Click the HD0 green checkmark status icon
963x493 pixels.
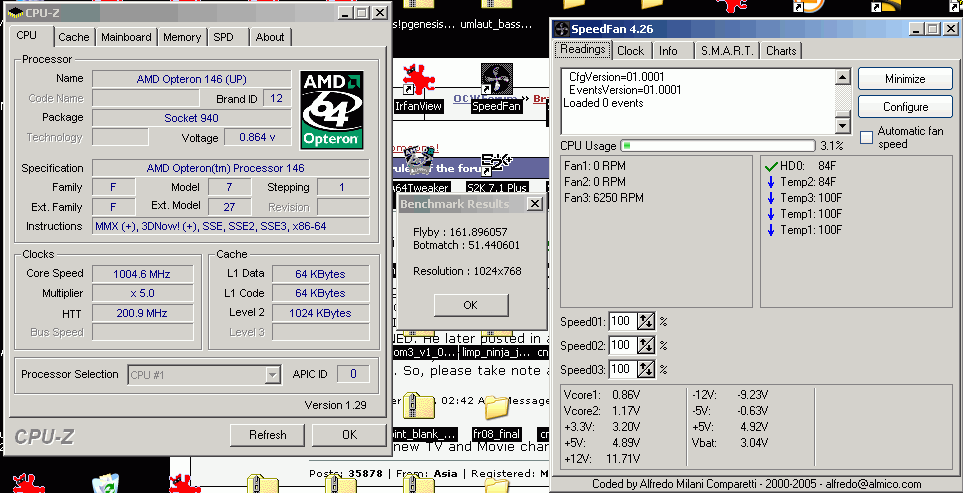(x=771, y=166)
